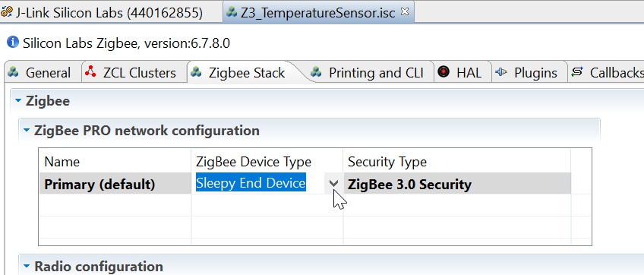Select the Primary (default) network row
644x275 pixels.
click(305, 183)
